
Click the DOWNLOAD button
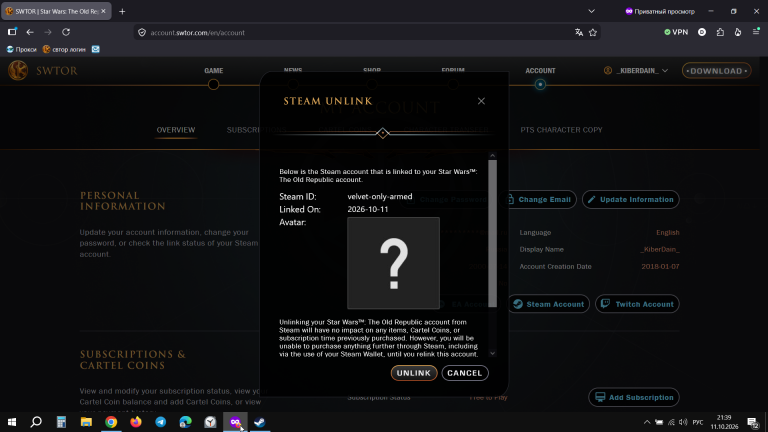click(717, 71)
